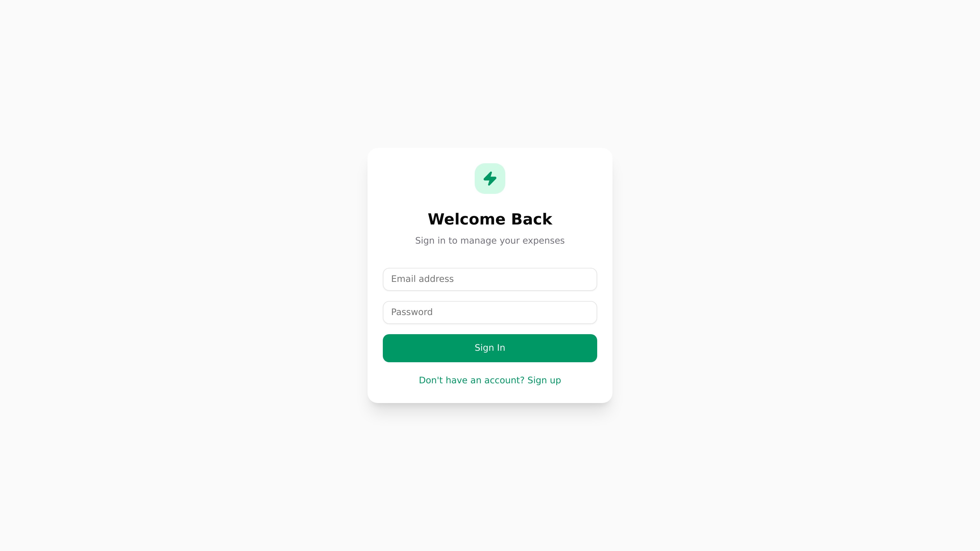Screen dimensions: 980x551
Task: Click the 'Sign In' label on the button
Action: coord(490,348)
